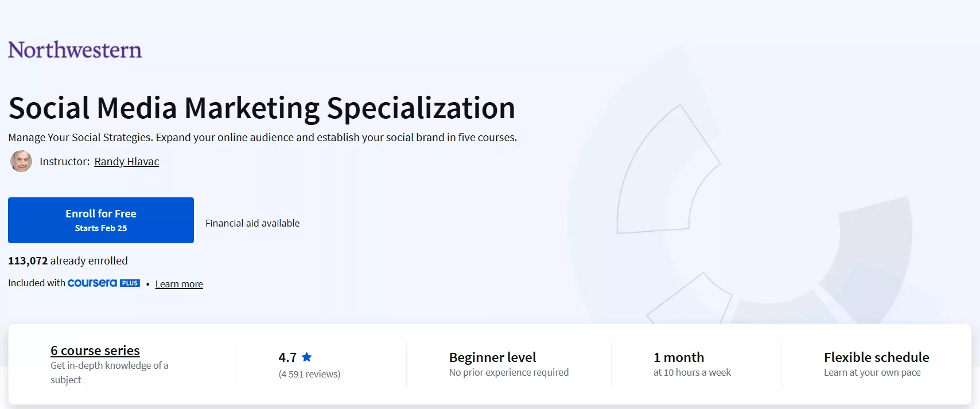Click the Enroll for Free button
980x409 pixels.
click(101, 220)
